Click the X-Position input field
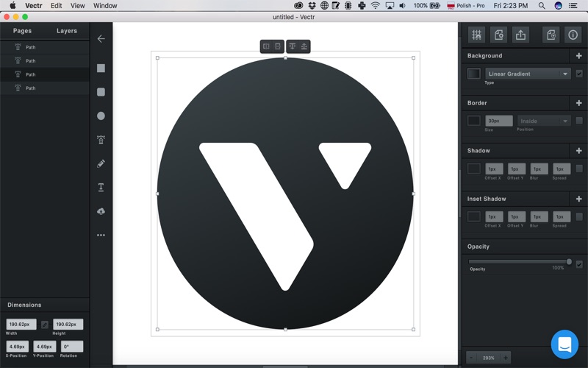This screenshot has width=588, height=368. (x=17, y=347)
